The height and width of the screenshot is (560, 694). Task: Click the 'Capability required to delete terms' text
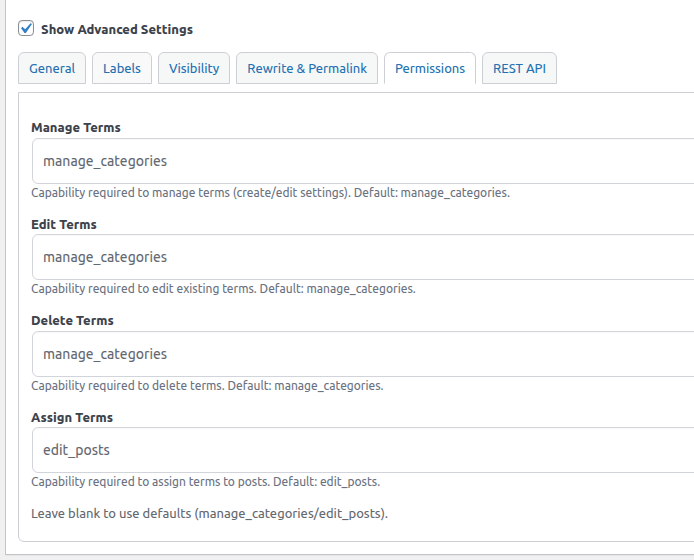point(207,386)
